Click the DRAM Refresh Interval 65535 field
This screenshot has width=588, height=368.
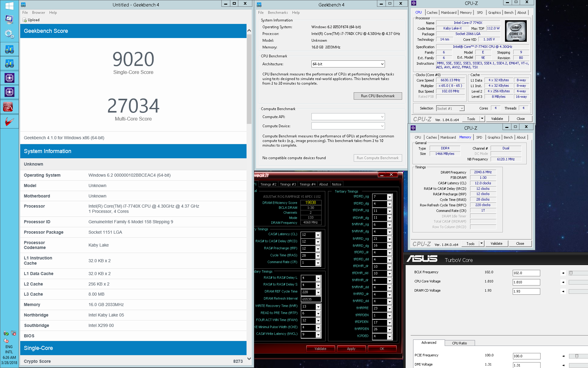311,299
